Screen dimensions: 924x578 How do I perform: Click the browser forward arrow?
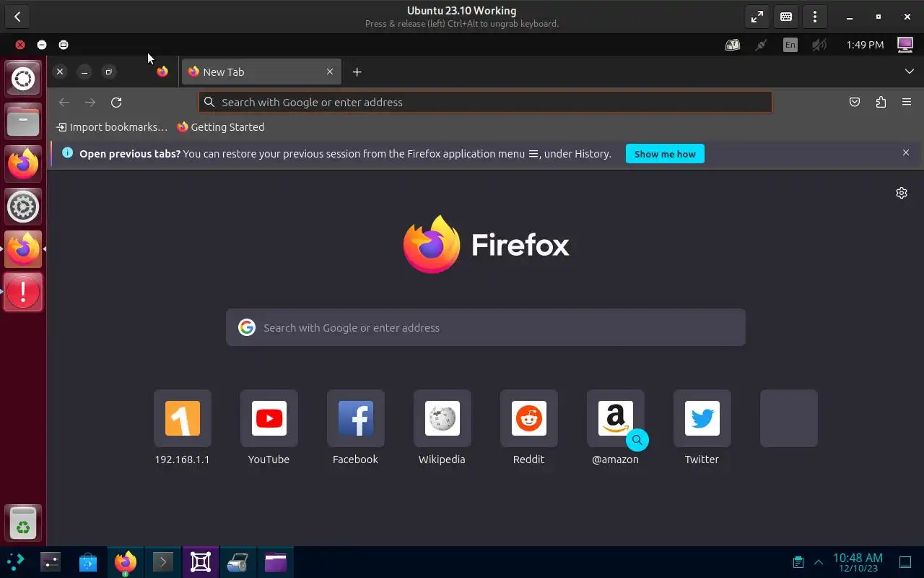pos(90,103)
